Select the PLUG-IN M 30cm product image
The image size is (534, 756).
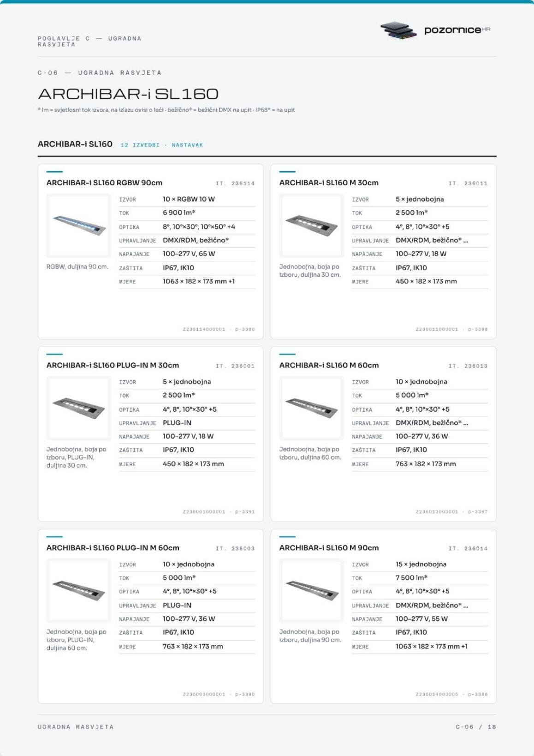coord(78,408)
